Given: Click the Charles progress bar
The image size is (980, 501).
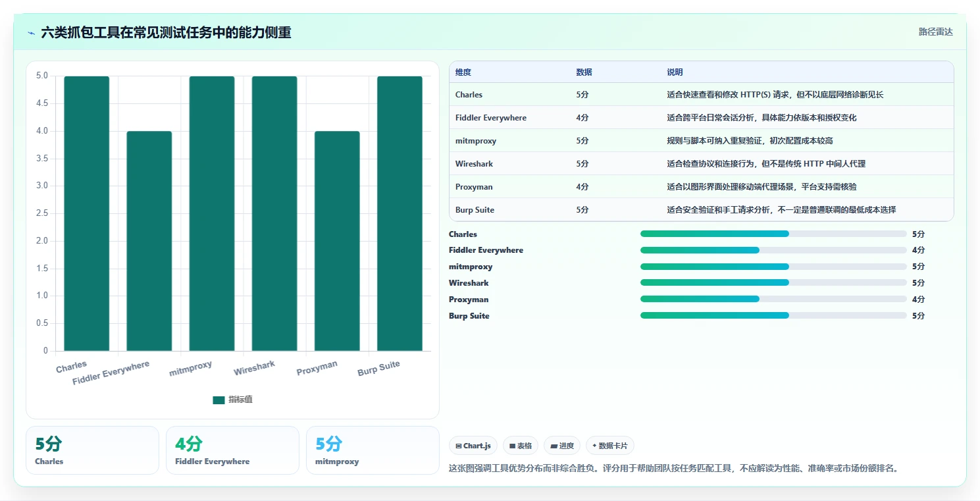Looking at the screenshot, I should click(x=773, y=234).
